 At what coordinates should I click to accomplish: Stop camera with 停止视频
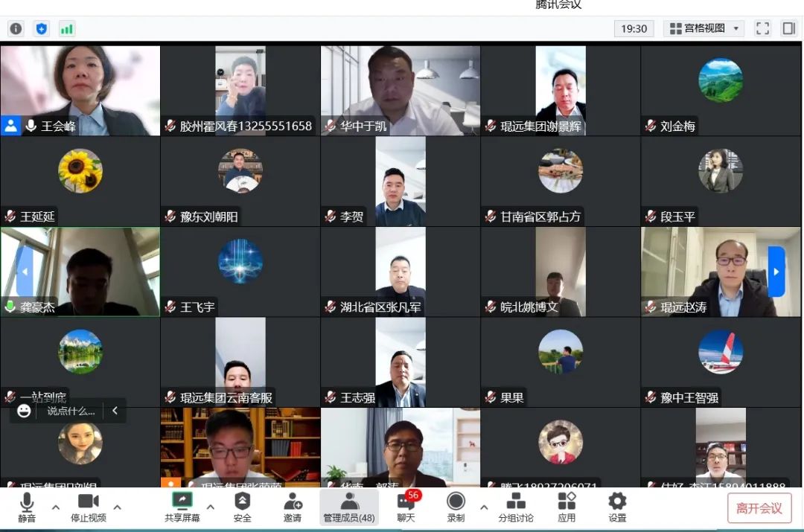click(x=88, y=507)
